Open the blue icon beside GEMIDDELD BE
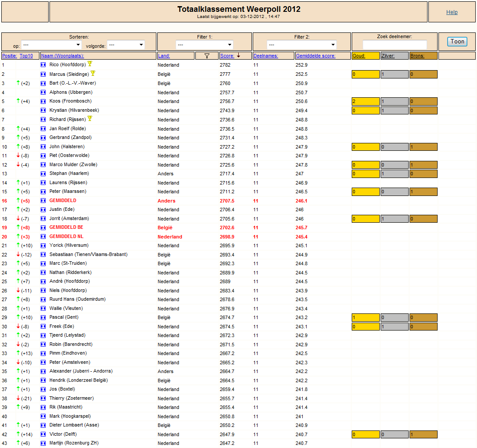The width and height of the screenshot is (477, 448). click(x=43, y=228)
